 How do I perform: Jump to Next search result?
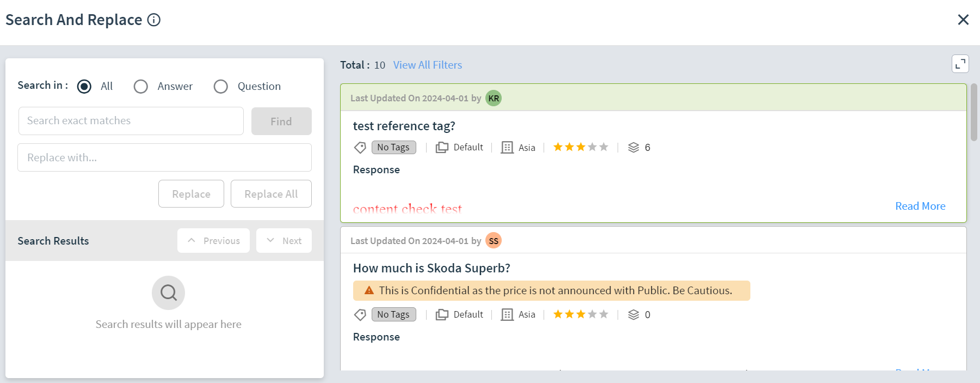[x=284, y=240]
